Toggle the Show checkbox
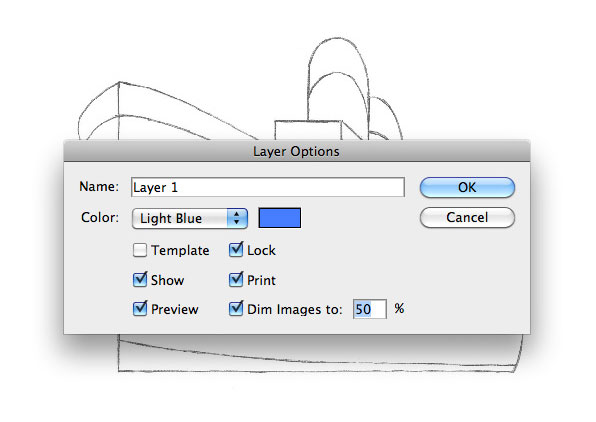The image size is (596, 422). (140, 280)
